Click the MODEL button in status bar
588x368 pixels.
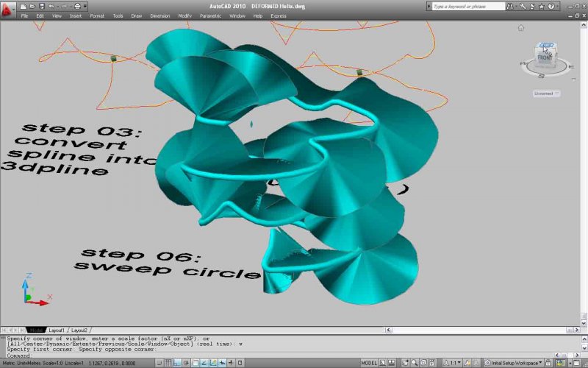coord(370,363)
